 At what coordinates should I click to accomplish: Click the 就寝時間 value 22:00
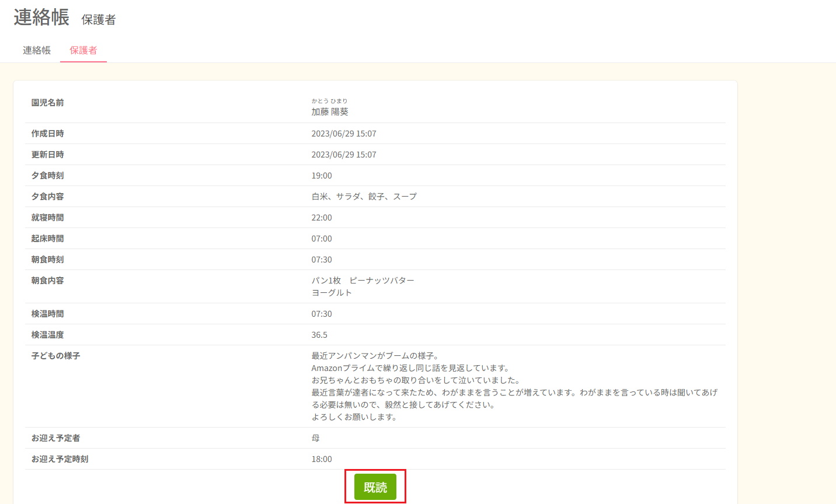point(321,217)
